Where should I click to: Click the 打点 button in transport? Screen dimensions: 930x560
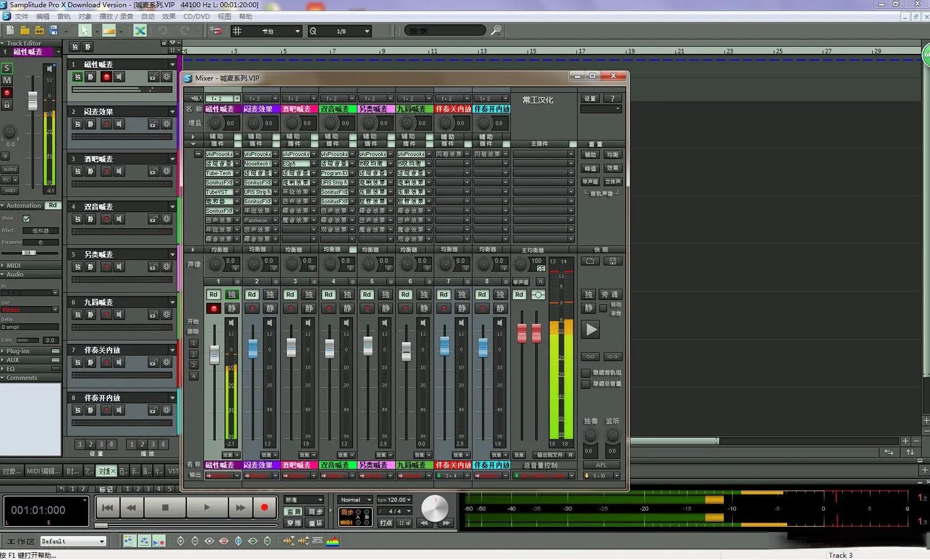point(386,523)
